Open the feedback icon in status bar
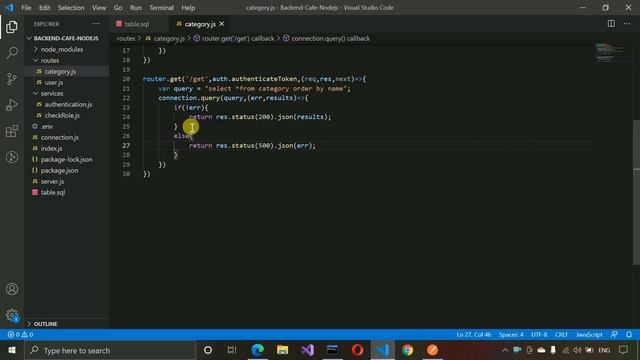Viewport: 640px width, 360px height. pyautogui.click(x=614, y=334)
